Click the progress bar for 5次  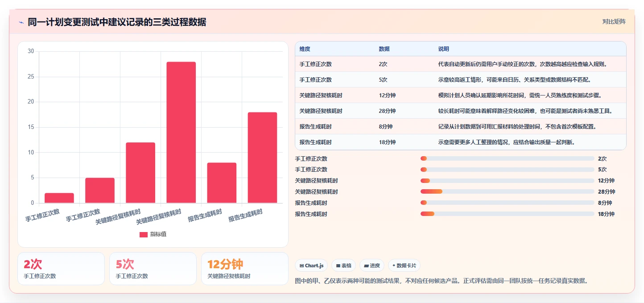point(508,170)
